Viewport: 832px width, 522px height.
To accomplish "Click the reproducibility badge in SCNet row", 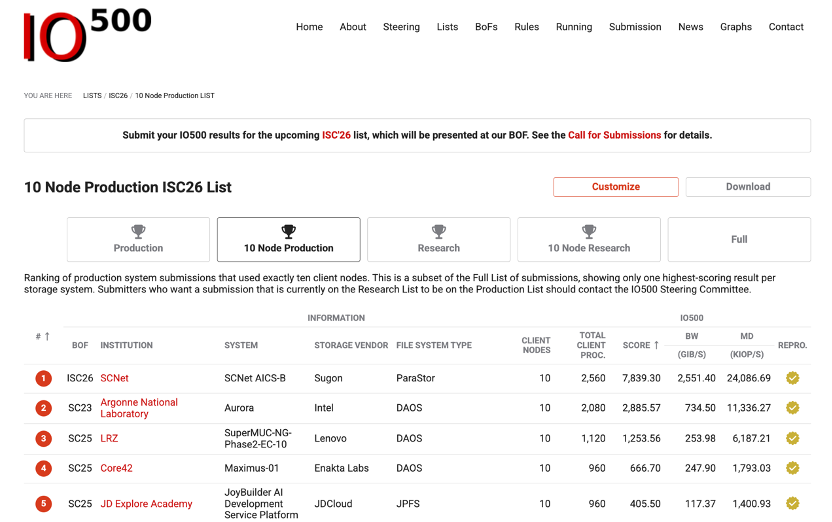I will [x=793, y=378].
